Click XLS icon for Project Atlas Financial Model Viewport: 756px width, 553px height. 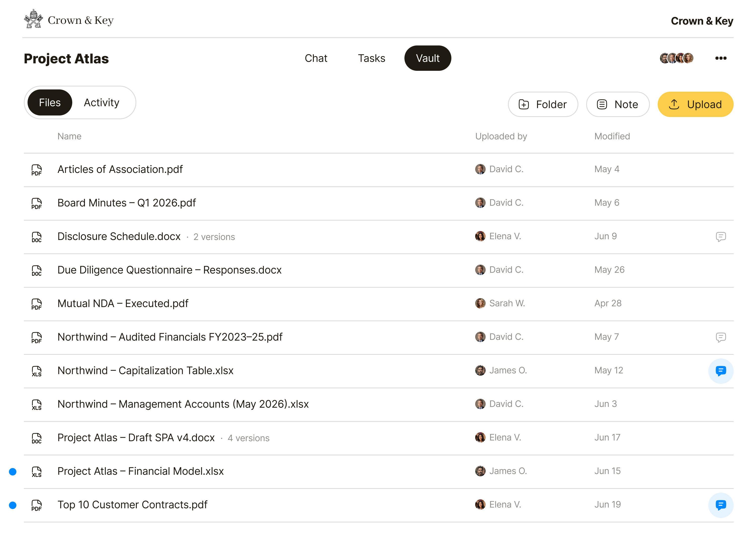tap(36, 471)
